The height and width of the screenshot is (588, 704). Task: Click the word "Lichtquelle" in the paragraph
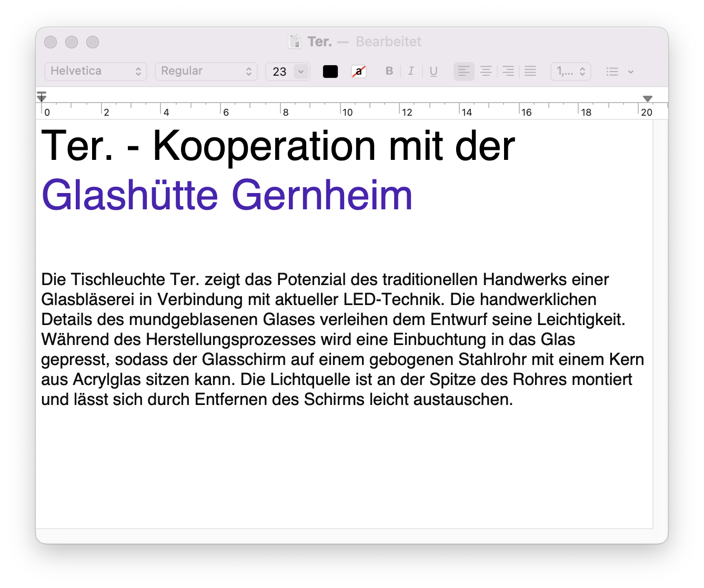coord(310,379)
